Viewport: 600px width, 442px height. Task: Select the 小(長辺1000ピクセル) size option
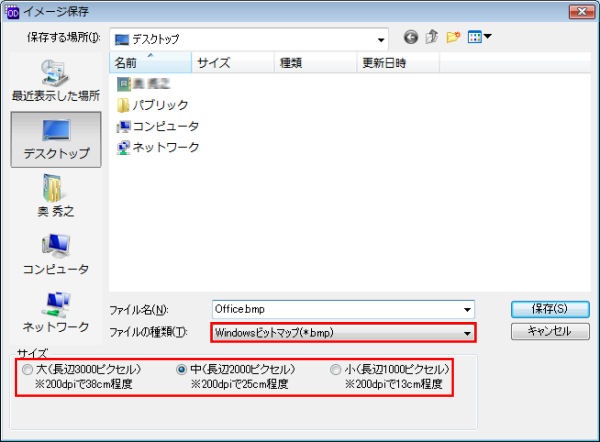[335, 369]
